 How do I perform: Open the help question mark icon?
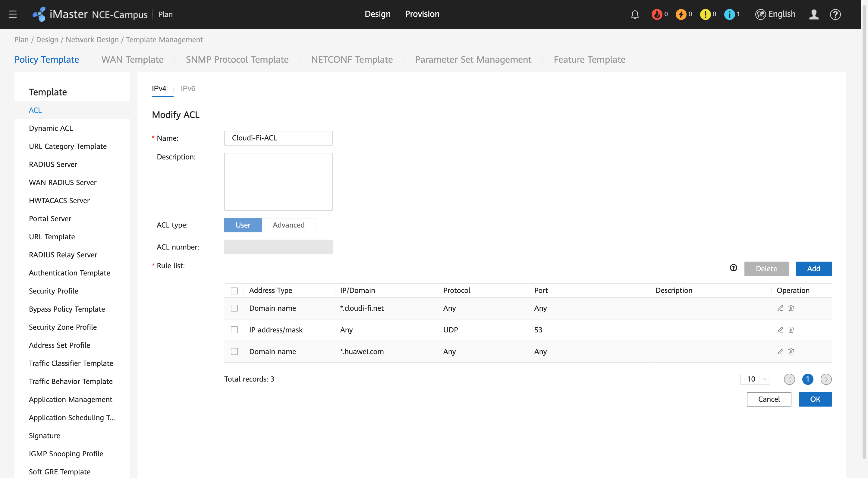836,14
